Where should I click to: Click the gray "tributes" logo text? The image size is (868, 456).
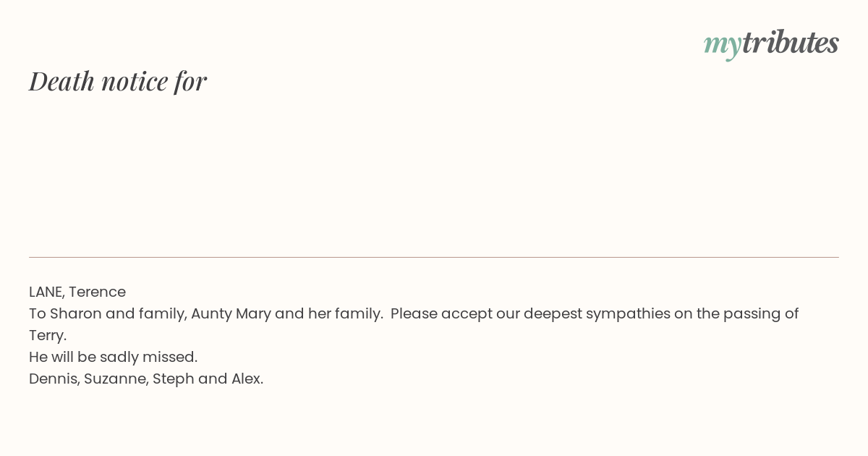(791, 42)
